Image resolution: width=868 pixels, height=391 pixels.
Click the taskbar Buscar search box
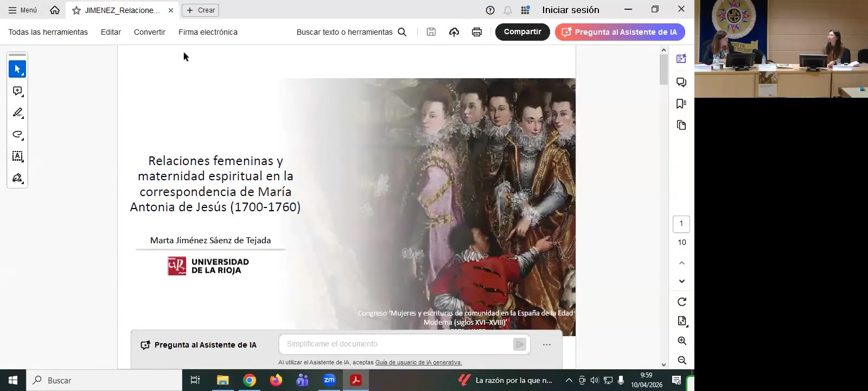coord(104,380)
